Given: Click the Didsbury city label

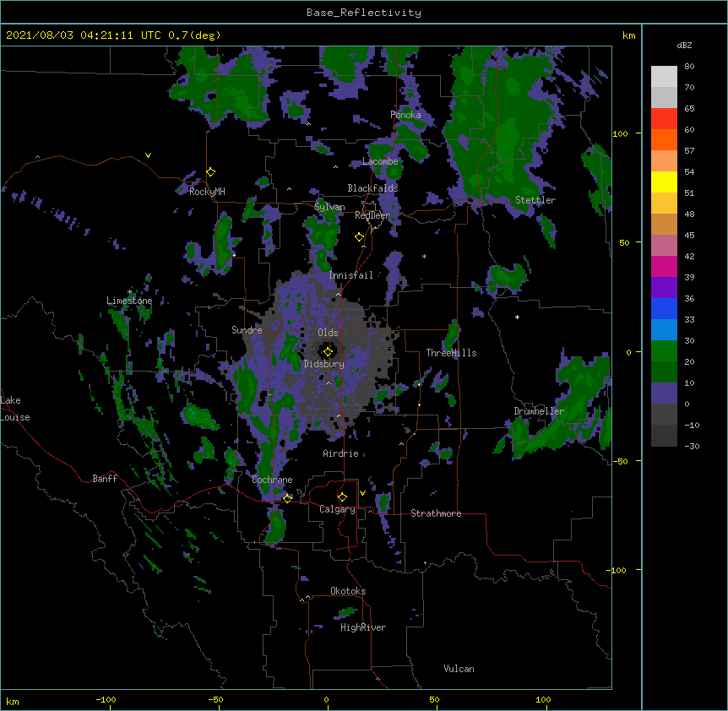Looking at the screenshot, I should click(x=324, y=364).
